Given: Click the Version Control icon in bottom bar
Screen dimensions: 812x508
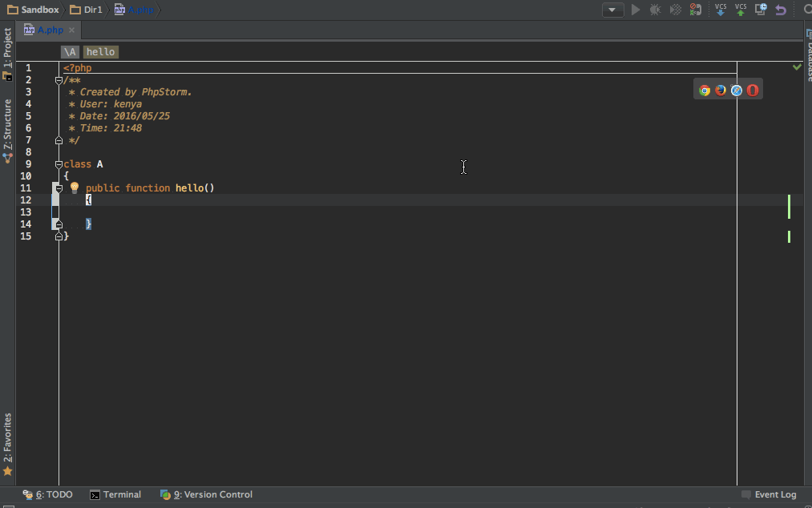Looking at the screenshot, I should point(165,494).
